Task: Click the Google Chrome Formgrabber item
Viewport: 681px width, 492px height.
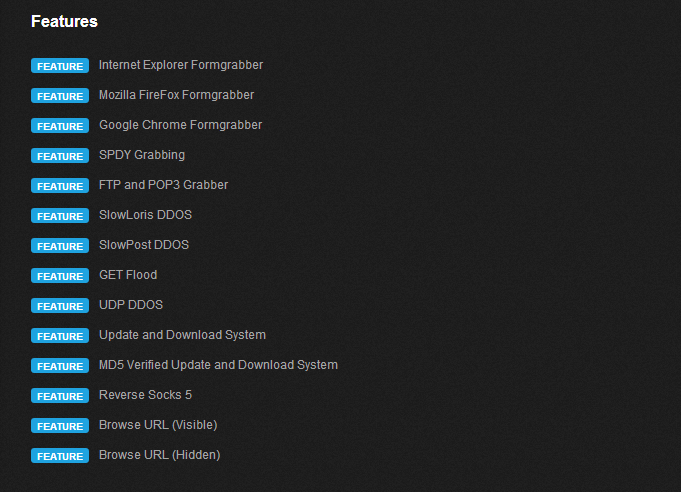Action: tap(181, 125)
